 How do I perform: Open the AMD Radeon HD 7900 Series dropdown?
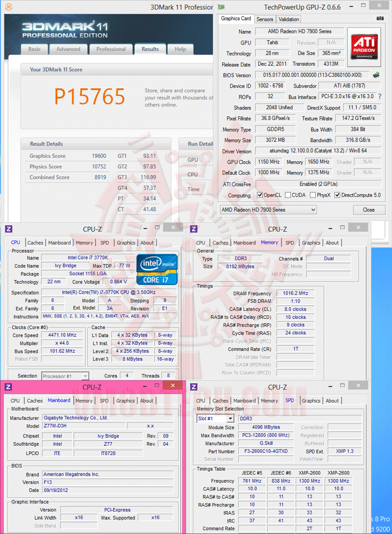[268, 210]
